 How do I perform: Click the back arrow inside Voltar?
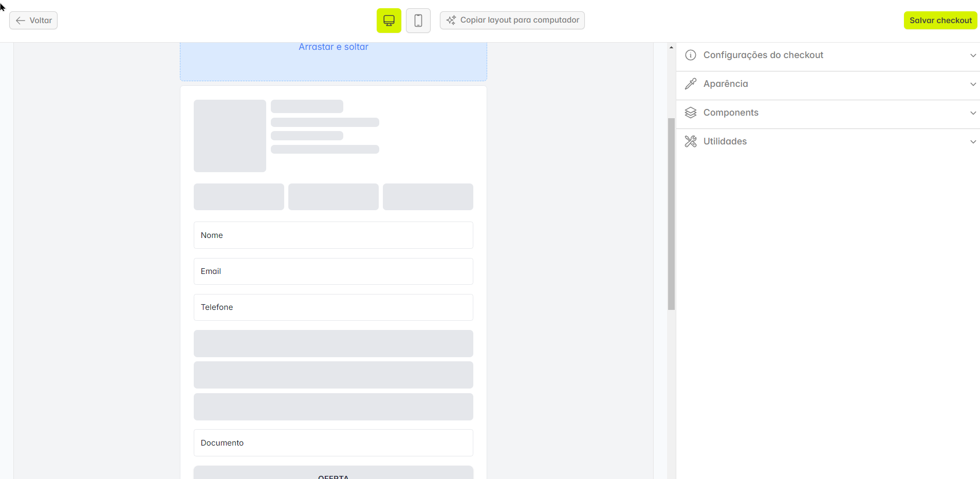[x=20, y=20]
